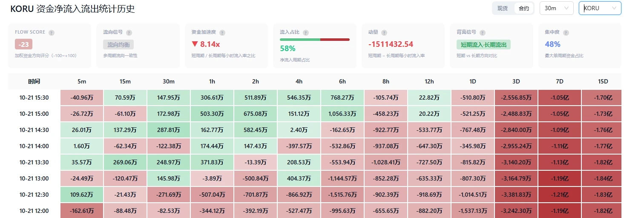Click the 2.40万 cell
The height and width of the screenshot is (218, 644).
click(x=299, y=130)
